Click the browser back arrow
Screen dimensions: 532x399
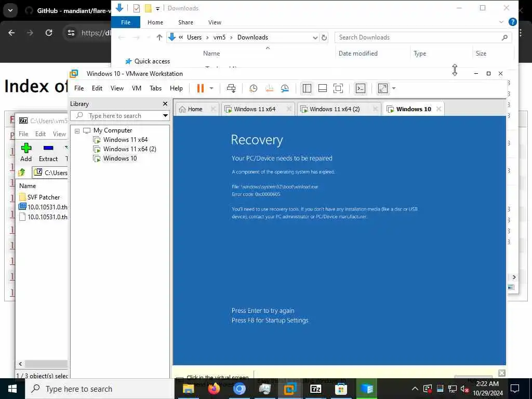(11, 33)
